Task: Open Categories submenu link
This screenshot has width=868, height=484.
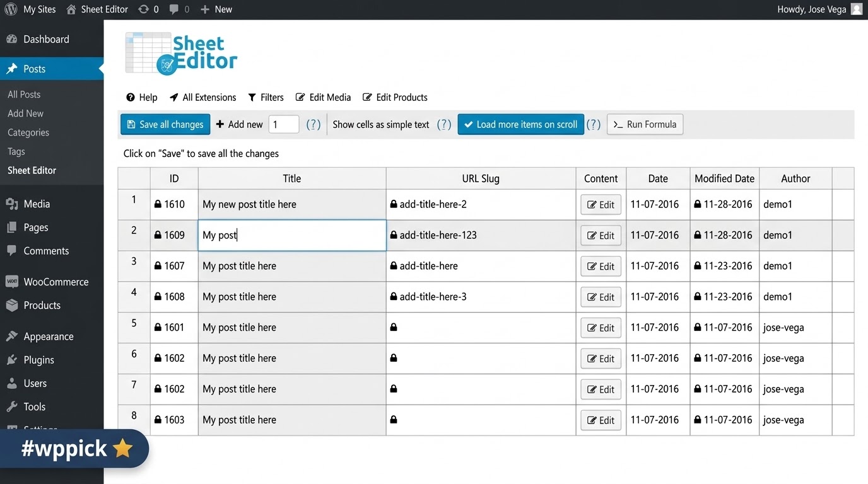Action: [x=28, y=132]
